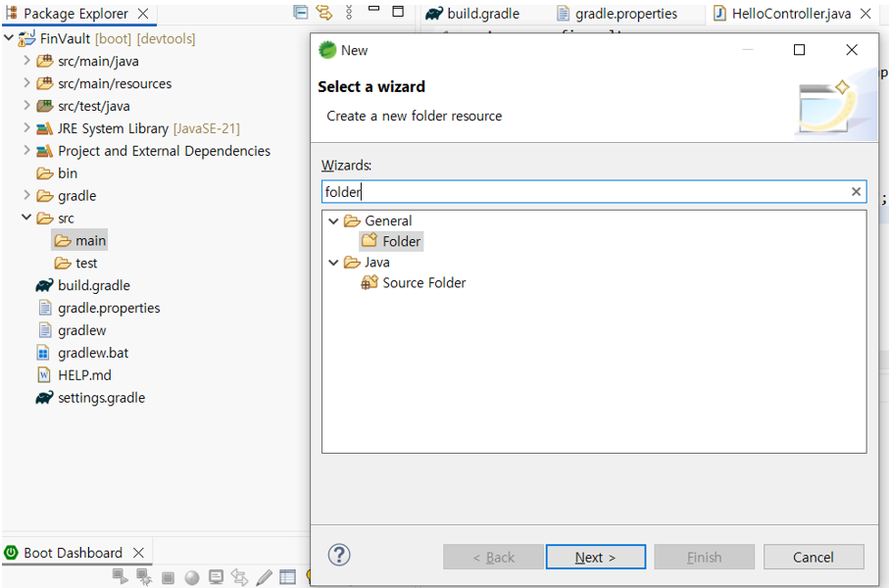Click the disabled Finish button
The width and height of the screenshot is (889, 588).
click(x=704, y=557)
